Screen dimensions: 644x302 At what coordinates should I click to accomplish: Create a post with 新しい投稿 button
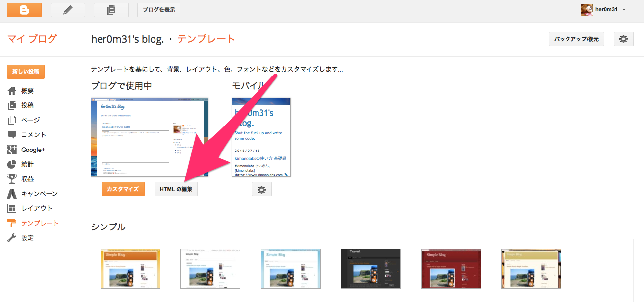tap(26, 72)
